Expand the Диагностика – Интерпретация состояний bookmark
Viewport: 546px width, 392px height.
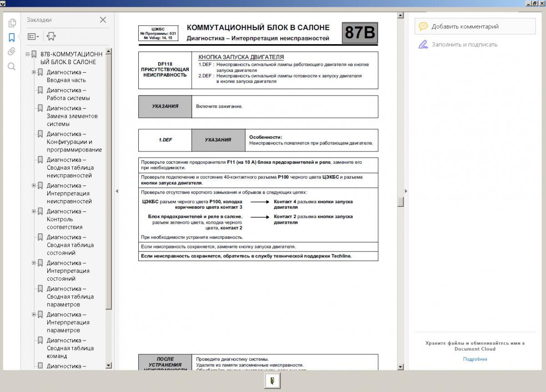click(x=34, y=262)
